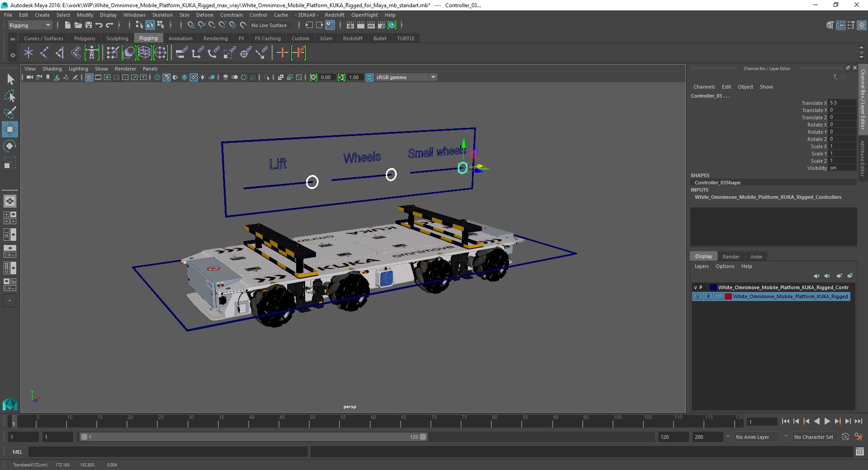Click the Play Forwards button
Screen dimensions: 868x470
827,421
